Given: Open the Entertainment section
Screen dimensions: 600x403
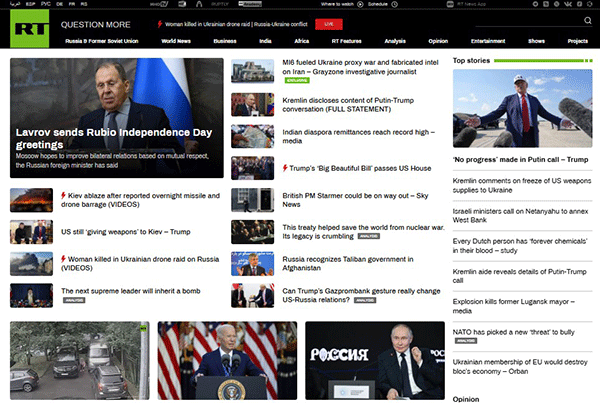Looking at the screenshot, I should tap(488, 41).
